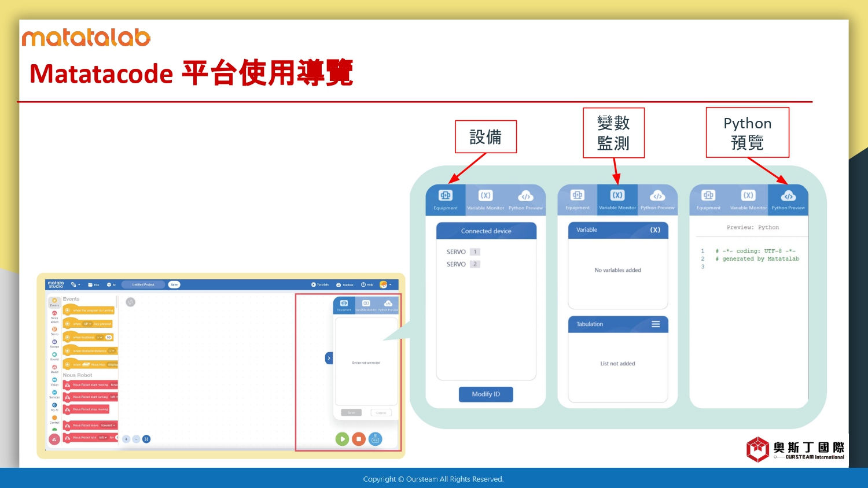Click the 'List not added' message
This screenshot has height=488, width=868.
point(618,364)
